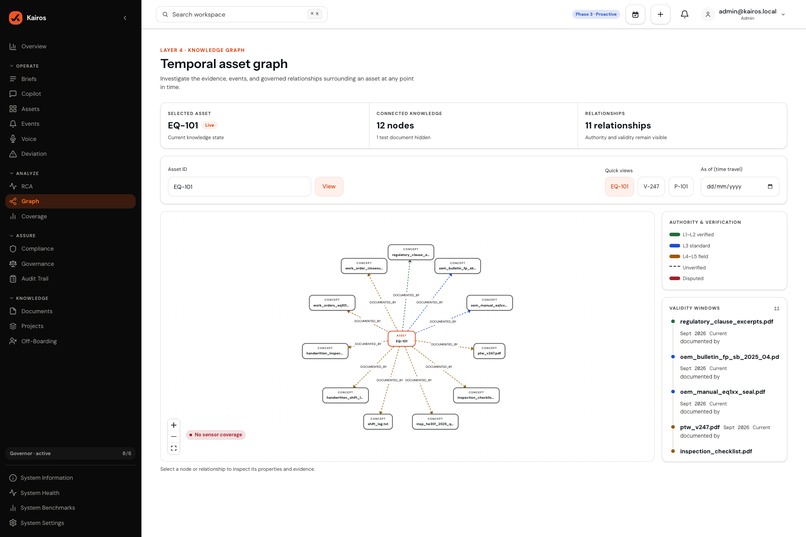Click the Off-Boarding user icon

click(13, 341)
